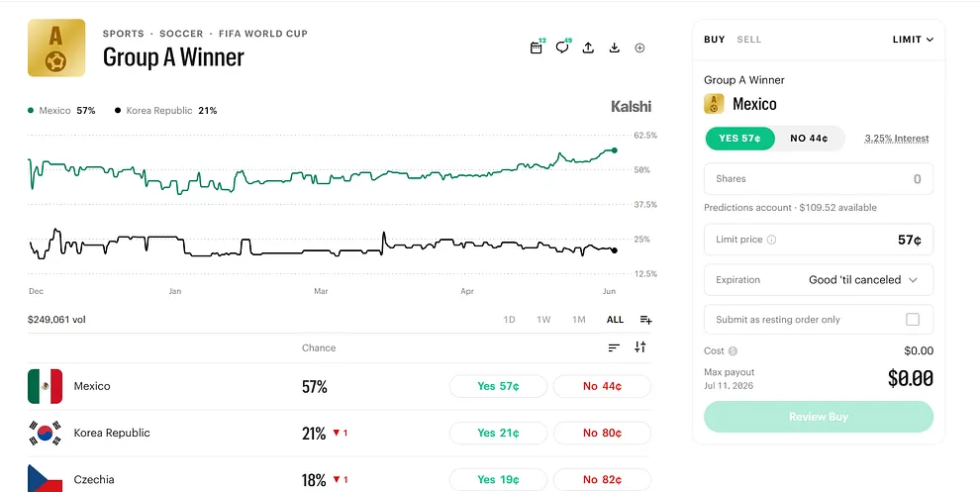Check Submit as resting order only
The width and height of the screenshot is (980, 492).
click(x=913, y=320)
